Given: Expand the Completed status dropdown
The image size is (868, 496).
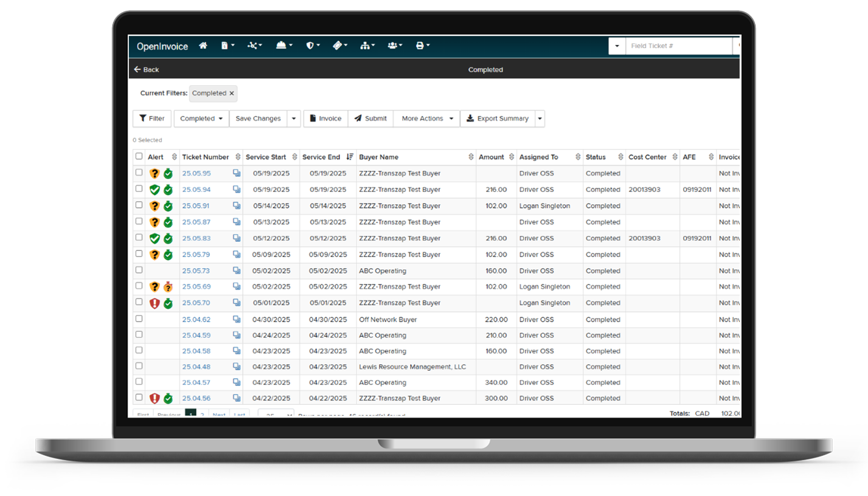Looking at the screenshot, I should click(201, 119).
